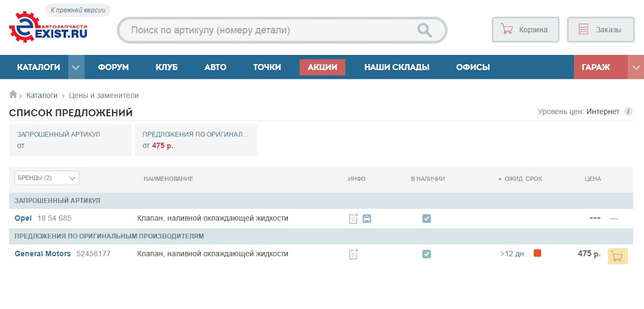The image size is (644, 309).
Task: Click В наличии column header
Action: tap(427, 179)
